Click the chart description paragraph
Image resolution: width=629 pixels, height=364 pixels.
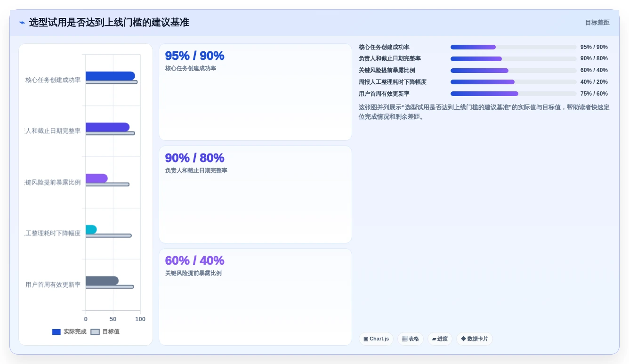pos(484,112)
